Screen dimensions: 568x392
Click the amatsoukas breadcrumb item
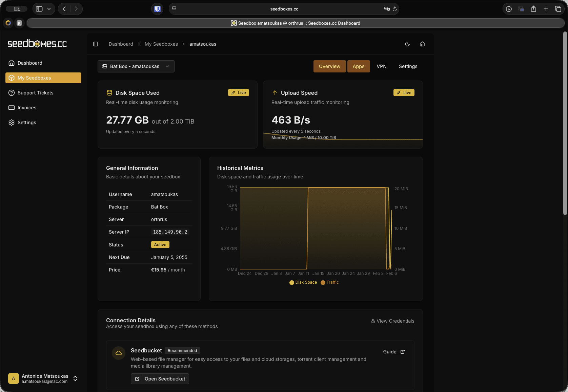click(x=203, y=44)
